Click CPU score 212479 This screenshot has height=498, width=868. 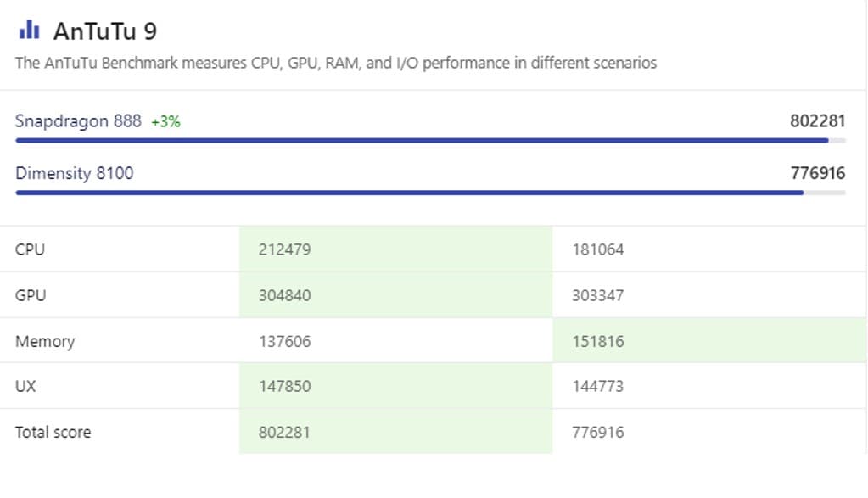point(284,249)
